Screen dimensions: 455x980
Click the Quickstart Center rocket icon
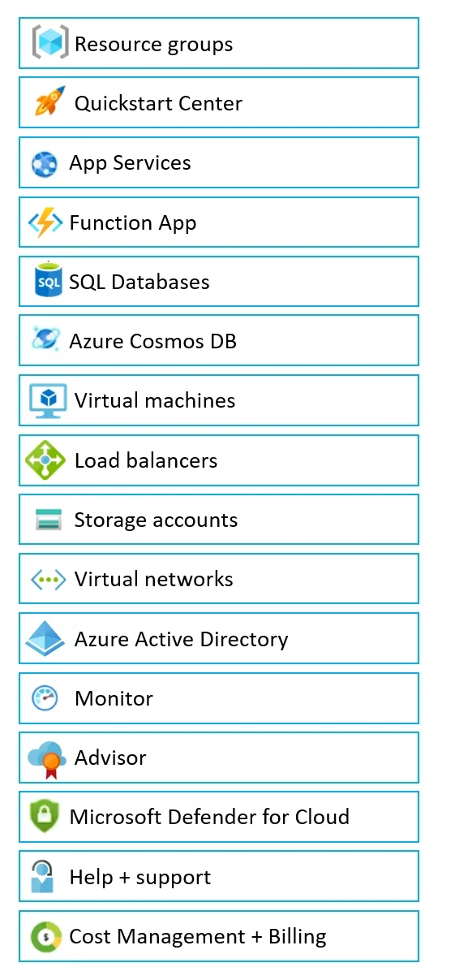click(49, 102)
